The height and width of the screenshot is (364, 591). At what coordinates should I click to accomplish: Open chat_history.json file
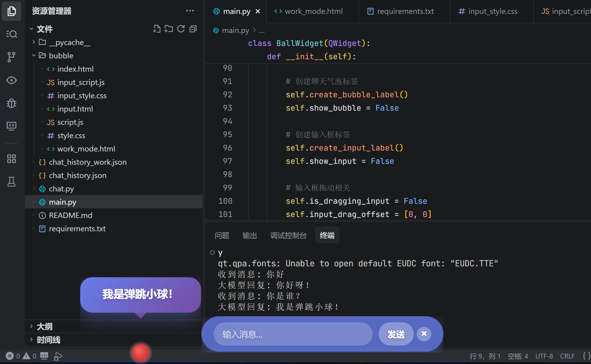tap(114, 175)
